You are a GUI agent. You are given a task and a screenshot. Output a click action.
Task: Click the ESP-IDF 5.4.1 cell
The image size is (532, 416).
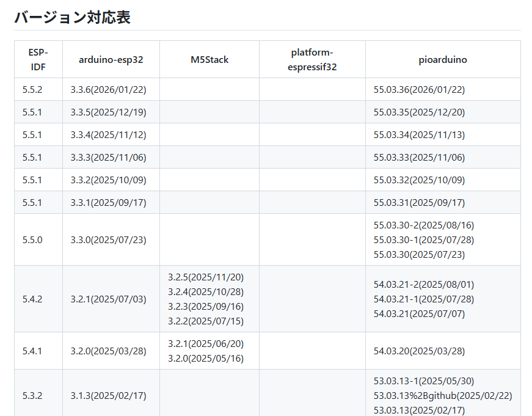pos(32,351)
